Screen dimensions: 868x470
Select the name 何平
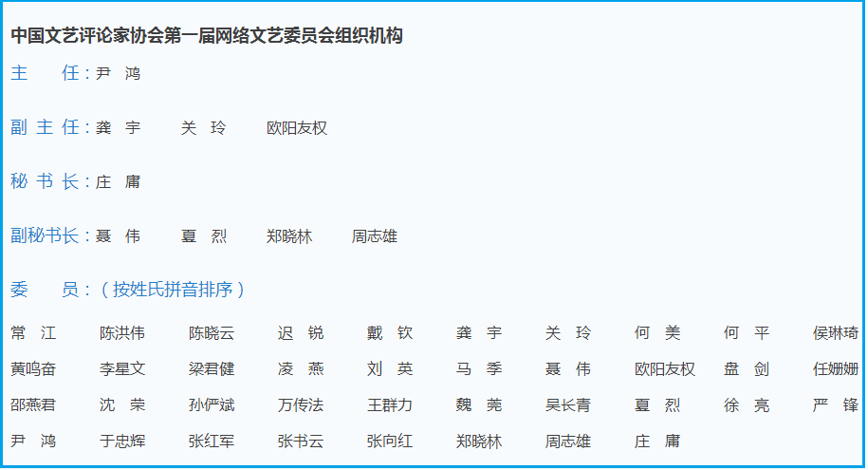[x=747, y=333]
